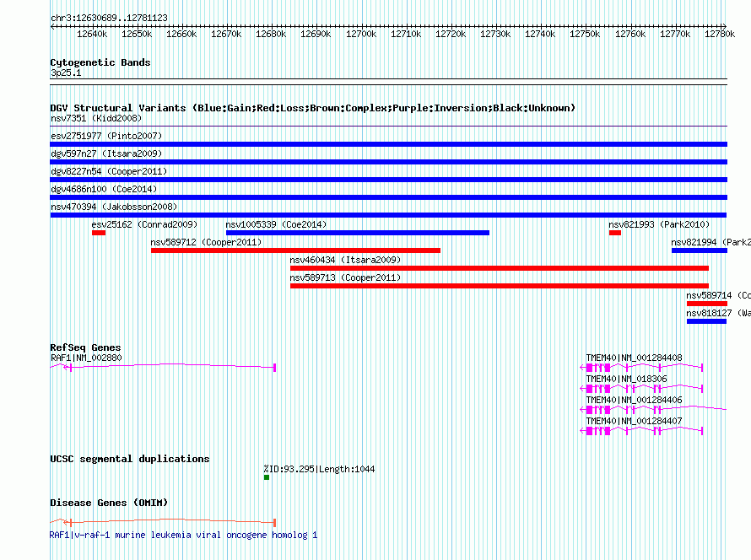Image resolution: width=751 pixels, height=560 pixels.
Task: Select the RAF1|NM_002880 RefSeq gene label
Action: 86,358
